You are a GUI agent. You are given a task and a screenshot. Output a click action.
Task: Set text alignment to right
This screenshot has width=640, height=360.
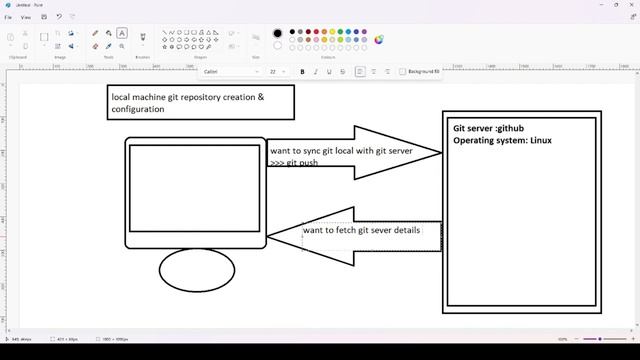tap(387, 72)
